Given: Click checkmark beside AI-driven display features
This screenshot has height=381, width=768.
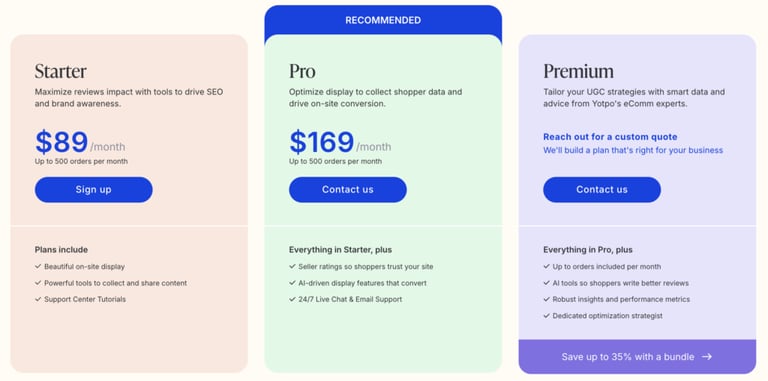Looking at the screenshot, I should click(292, 283).
